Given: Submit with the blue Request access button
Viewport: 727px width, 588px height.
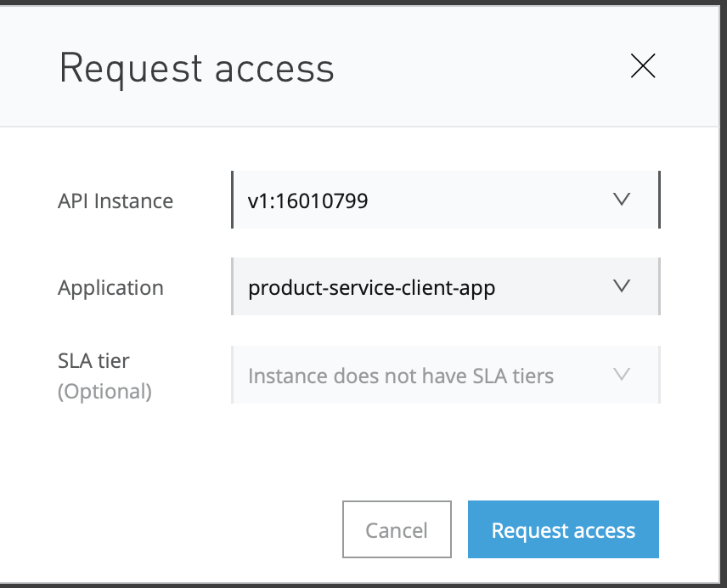Looking at the screenshot, I should click(x=563, y=530).
